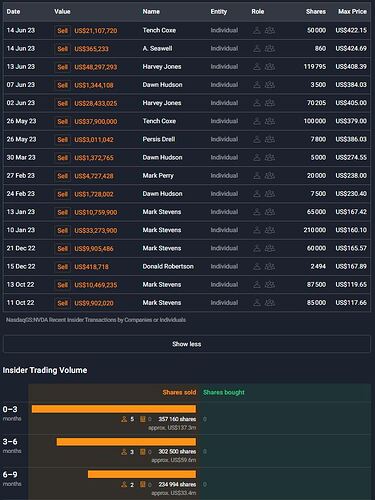Image resolution: width=375 pixels, height=500 pixels.
Task: Select Shares bought legend label
Action: (224, 392)
